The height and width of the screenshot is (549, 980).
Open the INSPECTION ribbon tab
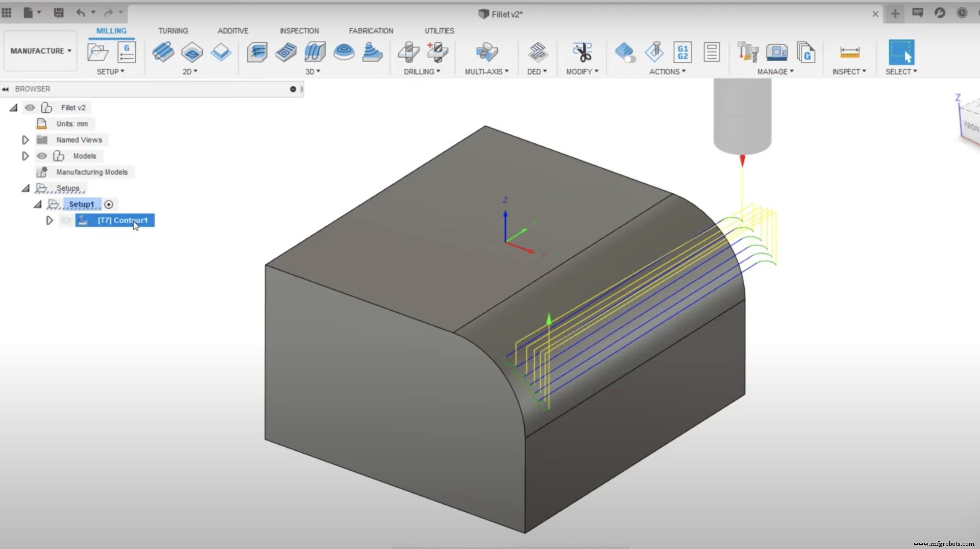(299, 31)
